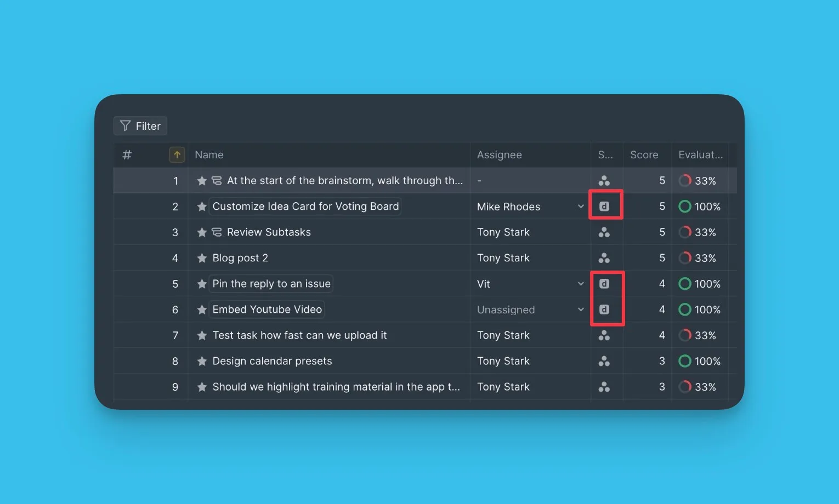
Task: Click the source icon for Customize Idea Card
Action: pyautogui.click(x=604, y=207)
